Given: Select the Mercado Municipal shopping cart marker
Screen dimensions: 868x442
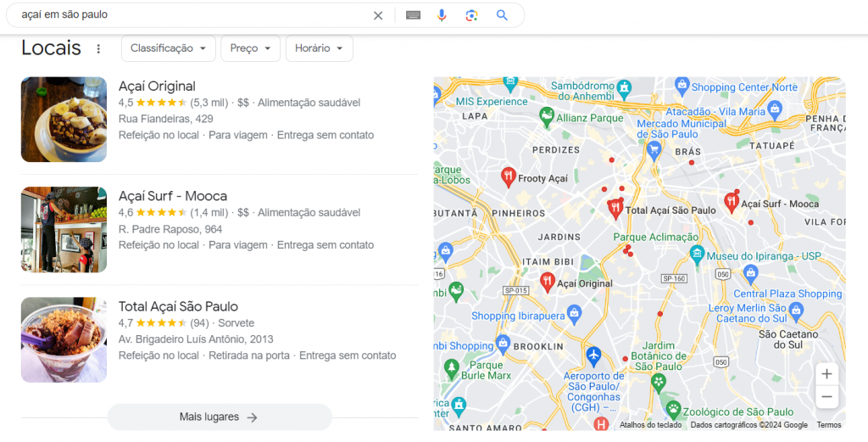Looking at the screenshot, I should (654, 150).
